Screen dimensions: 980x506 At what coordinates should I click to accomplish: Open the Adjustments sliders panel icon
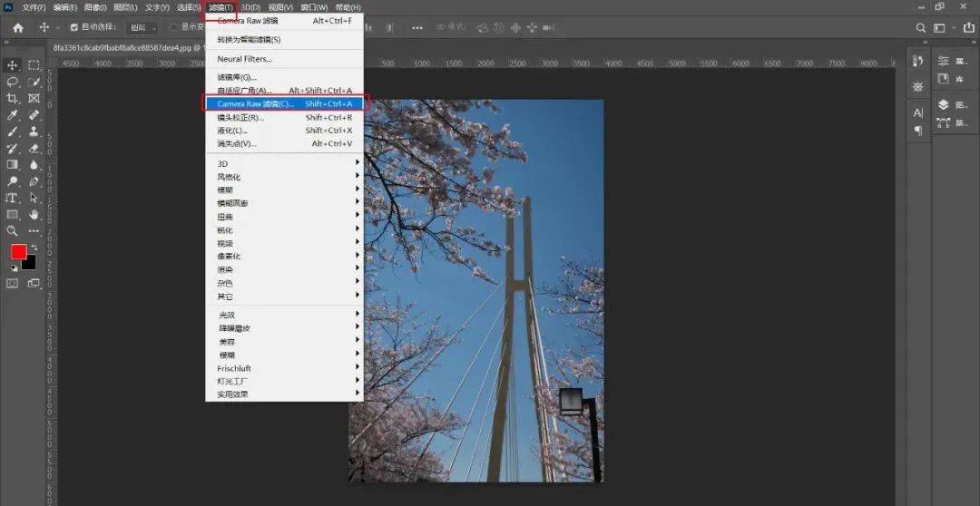click(x=943, y=61)
